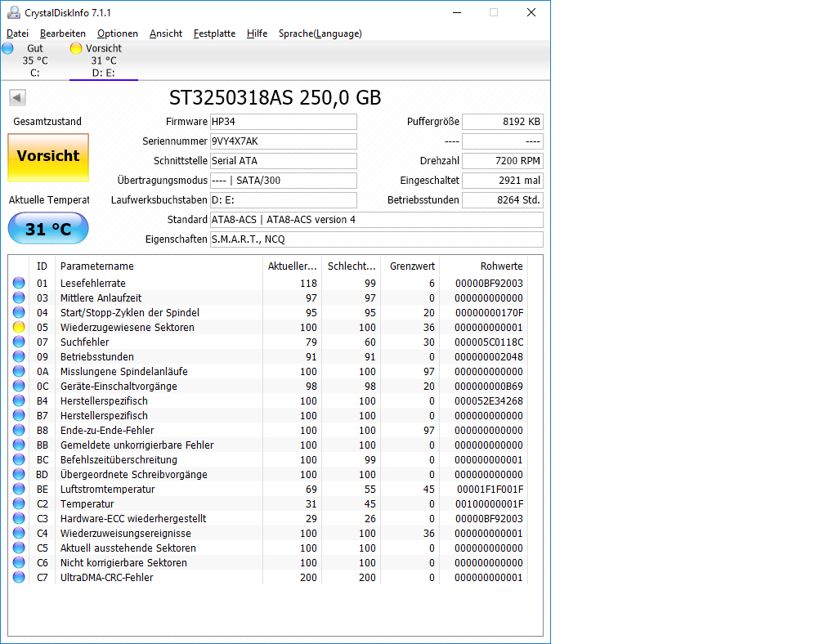This screenshot has height=644, width=824.
Task: Click the status icon for row ID B4
Action: 19,400
